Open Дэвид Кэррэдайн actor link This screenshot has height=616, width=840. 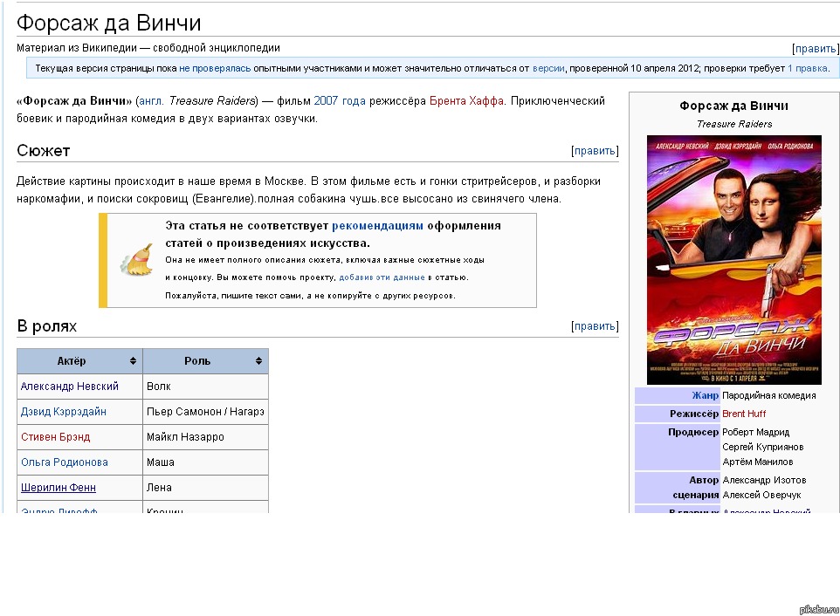(x=63, y=412)
